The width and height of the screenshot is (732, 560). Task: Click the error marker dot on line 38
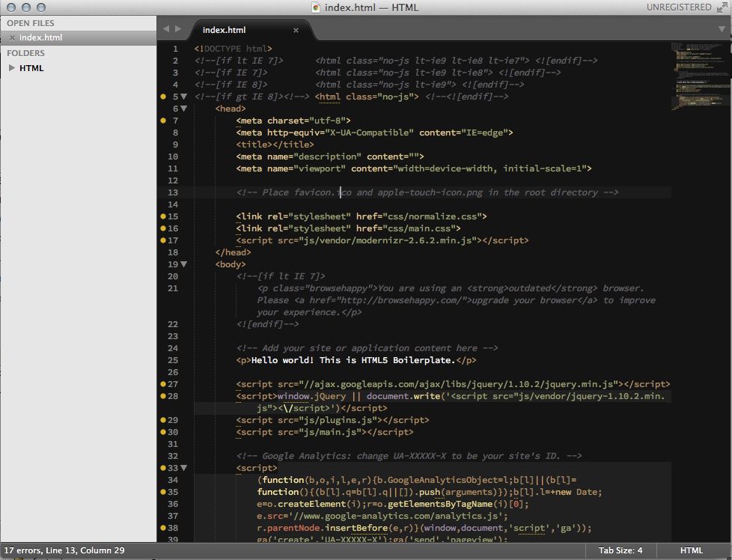pos(163,528)
